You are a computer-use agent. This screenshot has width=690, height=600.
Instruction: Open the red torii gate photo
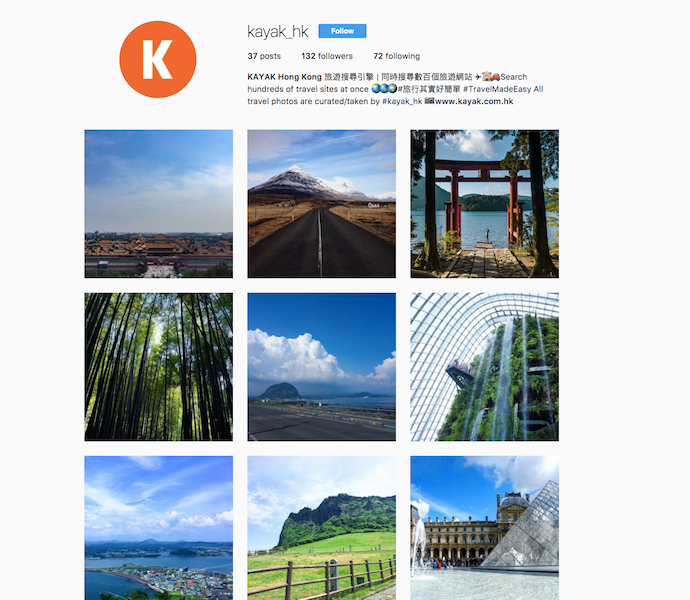pyautogui.click(x=484, y=204)
